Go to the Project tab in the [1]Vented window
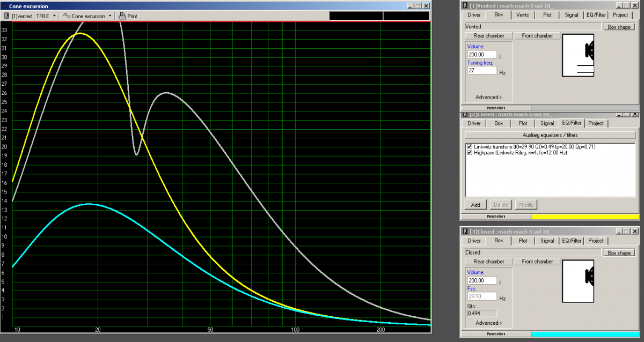The height and width of the screenshot is (342, 644). click(x=620, y=15)
